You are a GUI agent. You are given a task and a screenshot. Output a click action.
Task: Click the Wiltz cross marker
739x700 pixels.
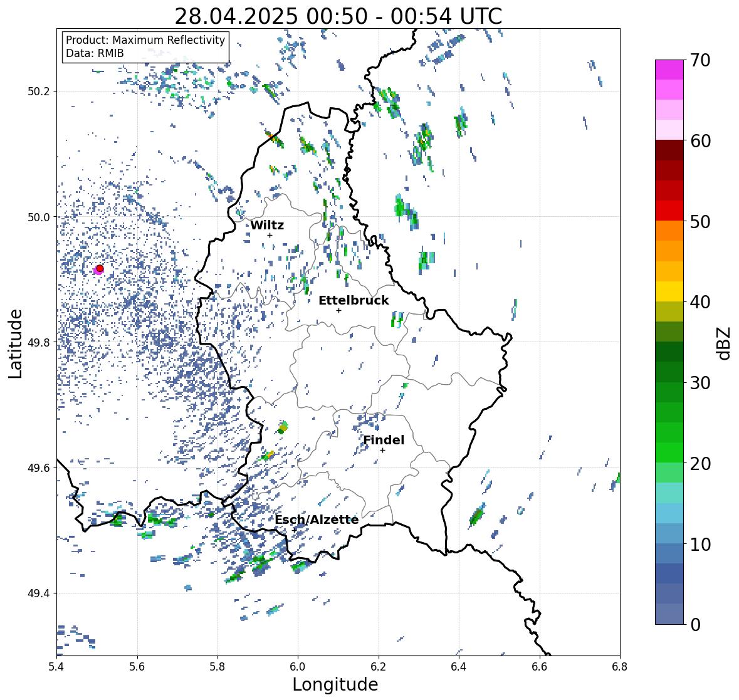270,236
